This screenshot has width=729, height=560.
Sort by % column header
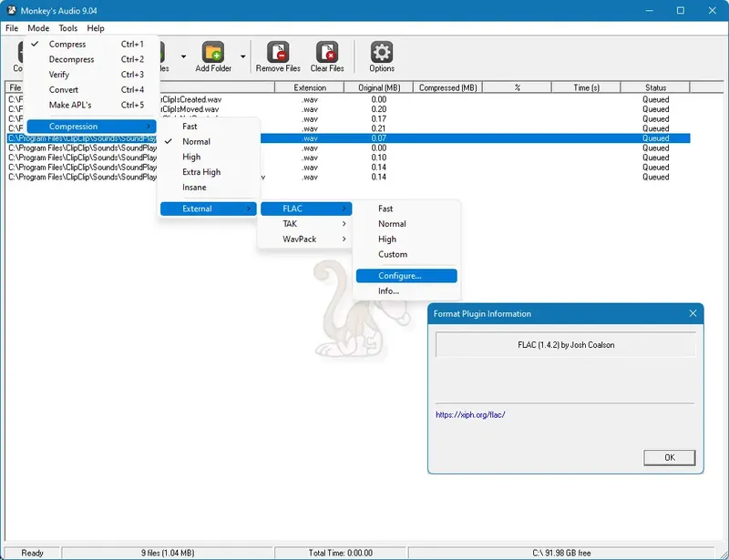coord(517,87)
